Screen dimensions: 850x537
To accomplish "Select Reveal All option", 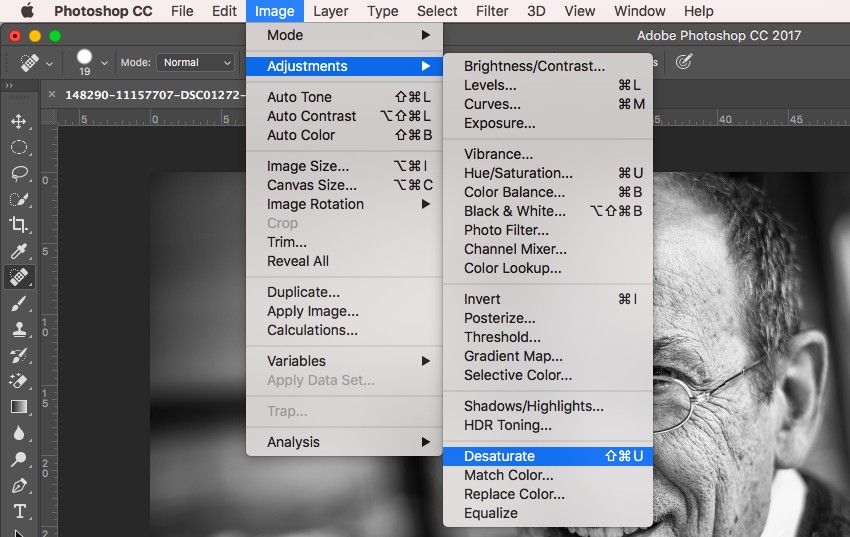I will tap(344, 261).
